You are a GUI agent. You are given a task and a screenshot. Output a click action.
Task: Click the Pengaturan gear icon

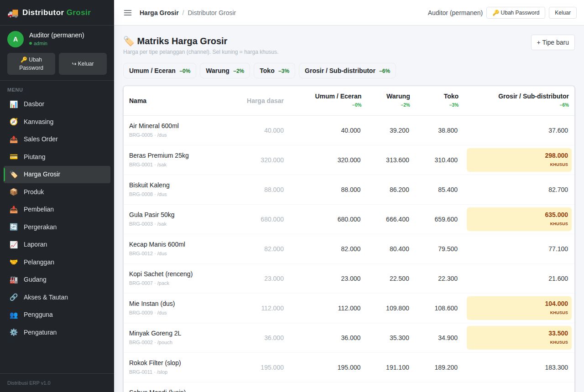click(x=14, y=332)
